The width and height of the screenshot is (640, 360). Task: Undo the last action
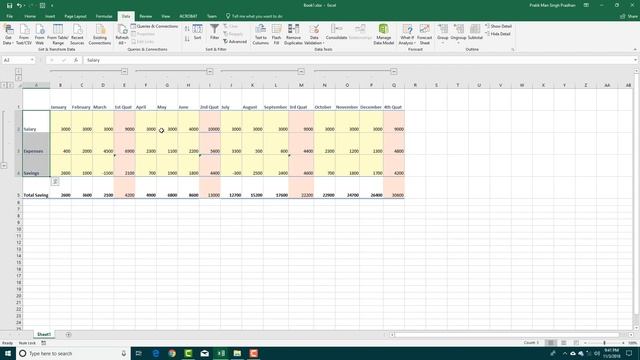point(19,5)
